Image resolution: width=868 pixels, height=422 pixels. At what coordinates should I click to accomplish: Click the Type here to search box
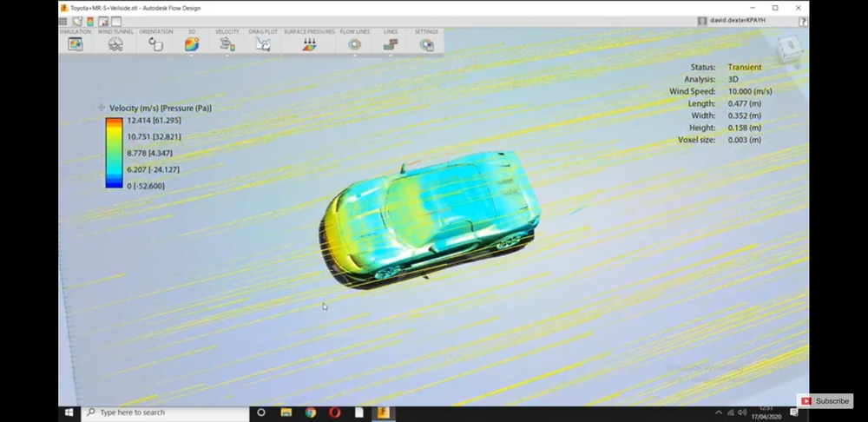pyautogui.click(x=166, y=412)
